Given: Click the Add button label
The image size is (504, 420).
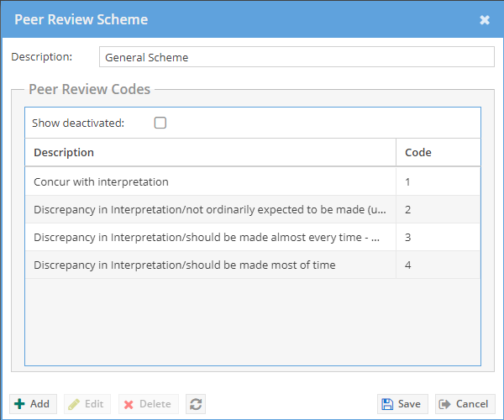Looking at the screenshot, I should click(39, 404).
